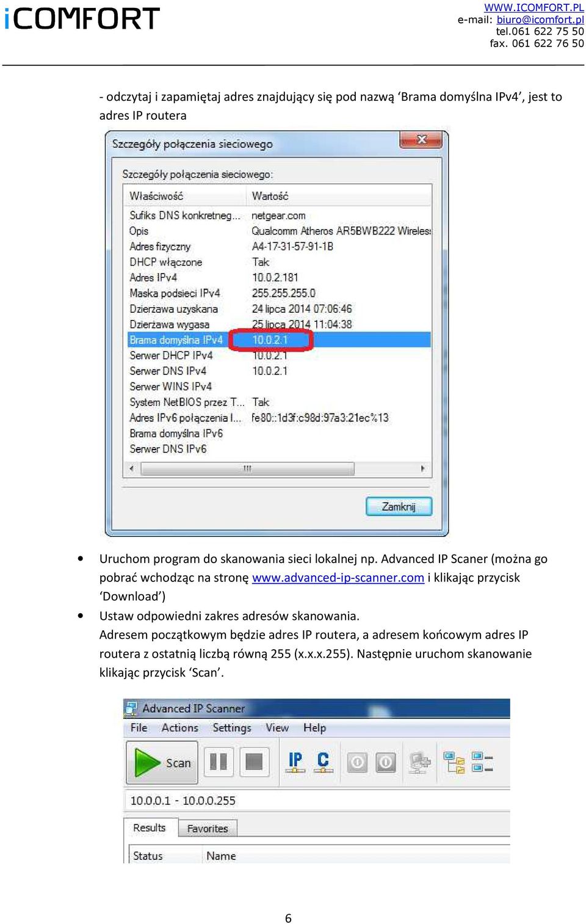Select the 'Brama domyślna IPv4' row
The image size is (586, 924).
click(278, 340)
